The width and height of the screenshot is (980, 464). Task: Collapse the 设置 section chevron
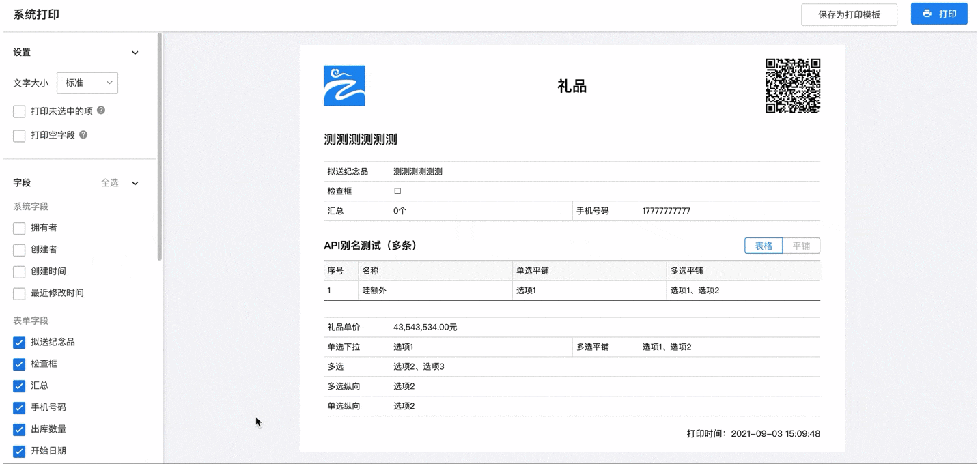(135, 53)
